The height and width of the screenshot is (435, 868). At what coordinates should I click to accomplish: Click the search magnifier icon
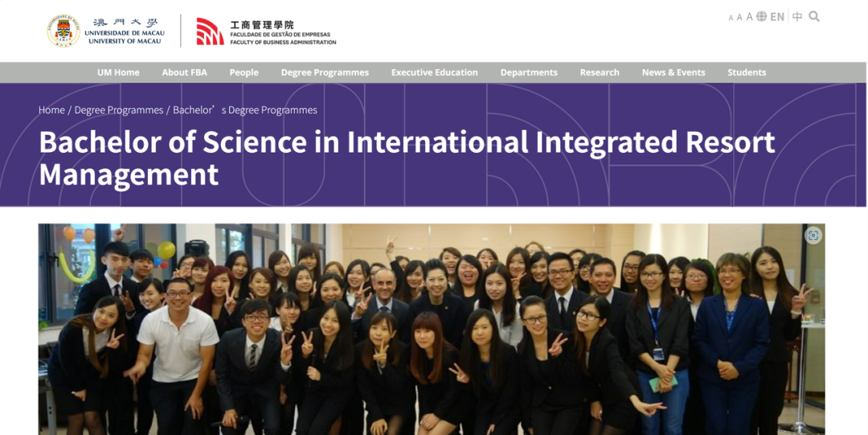814,17
